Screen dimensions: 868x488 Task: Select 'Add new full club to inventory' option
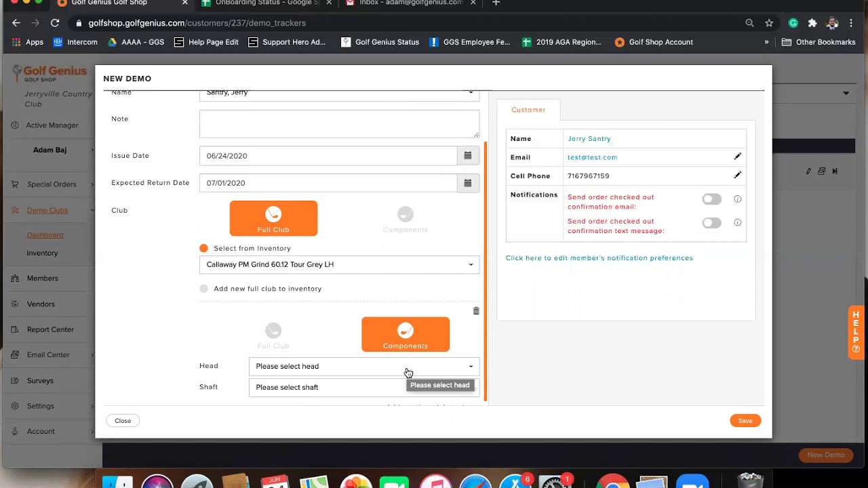(x=203, y=289)
